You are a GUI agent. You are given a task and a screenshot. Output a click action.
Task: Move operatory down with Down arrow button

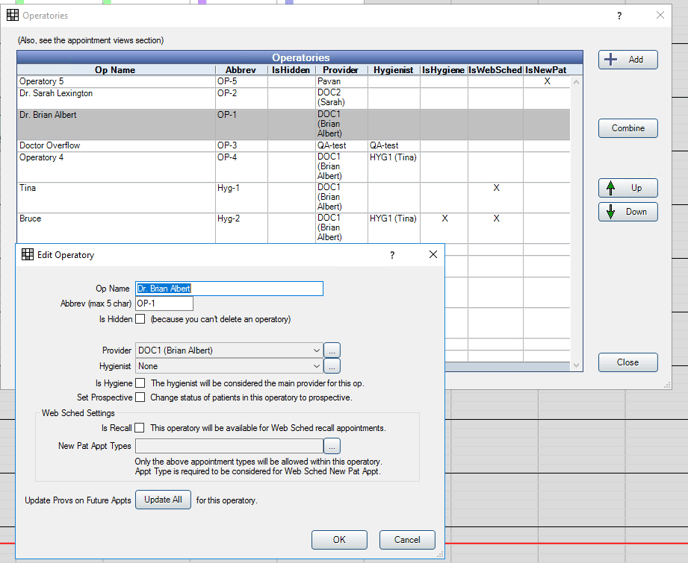(x=628, y=212)
